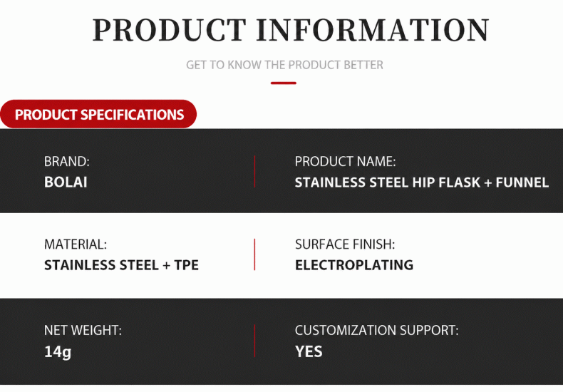Select the 14g weight value
Viewport: 563px width, 392px height.
[x=58, y=352]
